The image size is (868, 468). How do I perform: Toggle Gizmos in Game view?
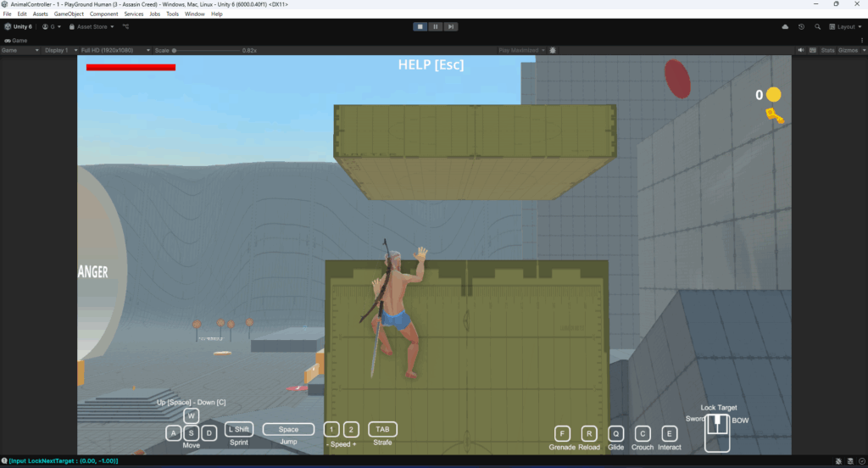(848, 50)
